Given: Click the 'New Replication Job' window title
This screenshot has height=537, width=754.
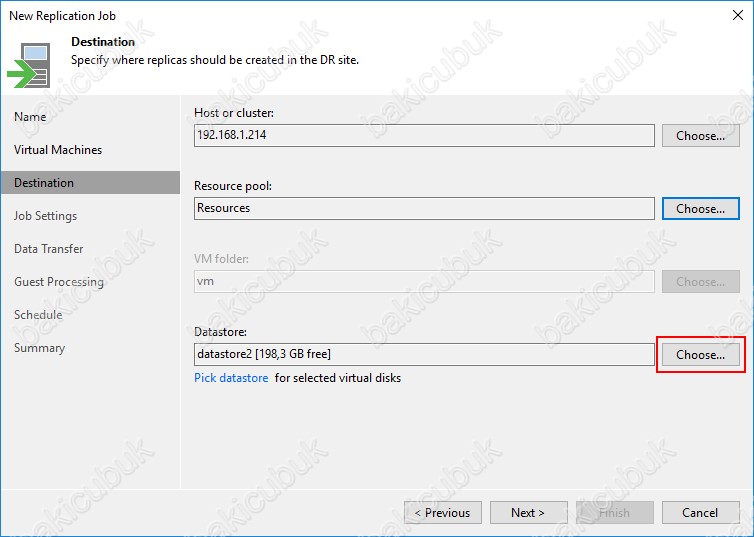Looking at the screenshot, I should click(x=63, y=16).
